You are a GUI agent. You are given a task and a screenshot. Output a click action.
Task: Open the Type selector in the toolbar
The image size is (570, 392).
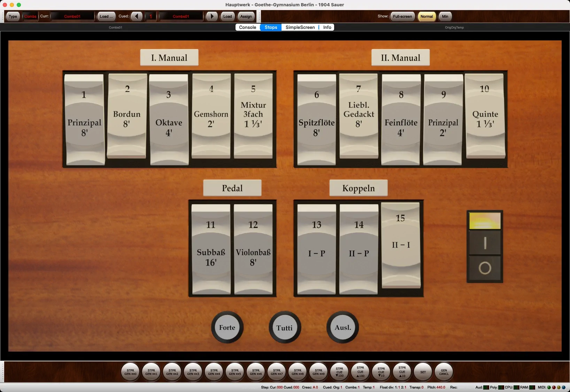(x=13, y=16)
